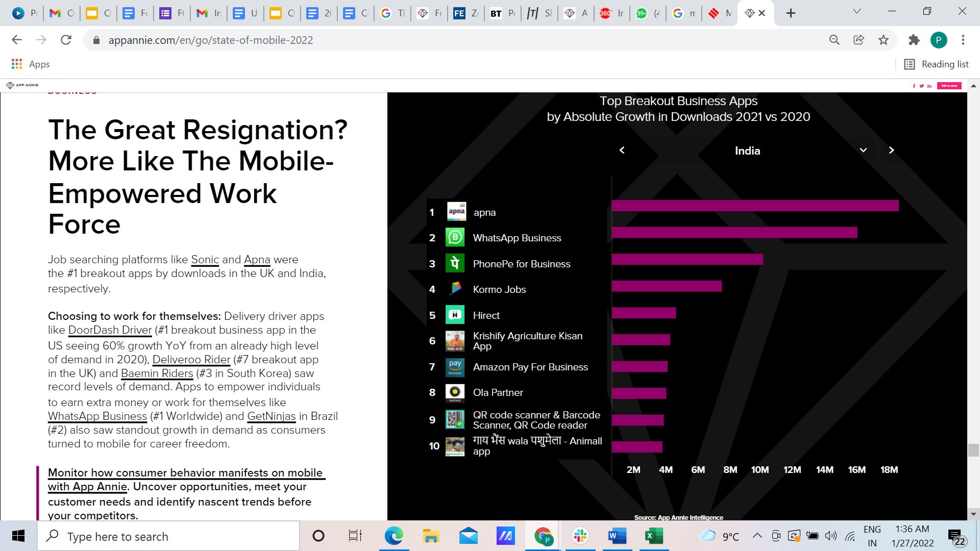Viewport: 980px width, 551px height.
Task: Click the Chrome extensions puzzle icon
Action: (x=914, y=40)
